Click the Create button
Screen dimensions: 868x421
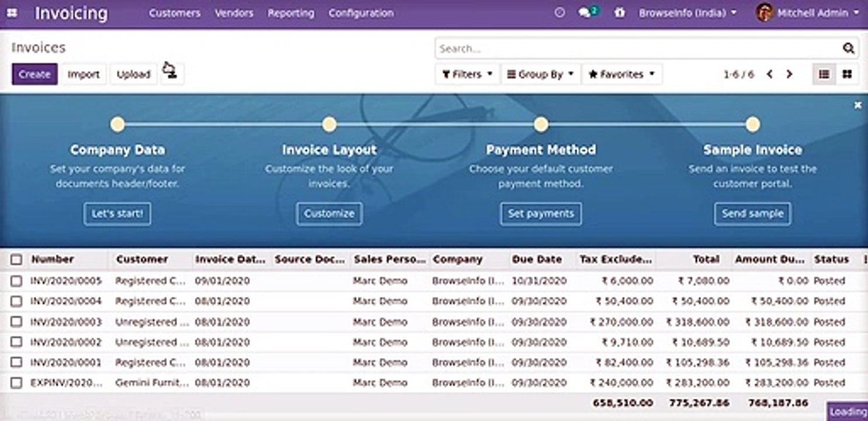34,74
